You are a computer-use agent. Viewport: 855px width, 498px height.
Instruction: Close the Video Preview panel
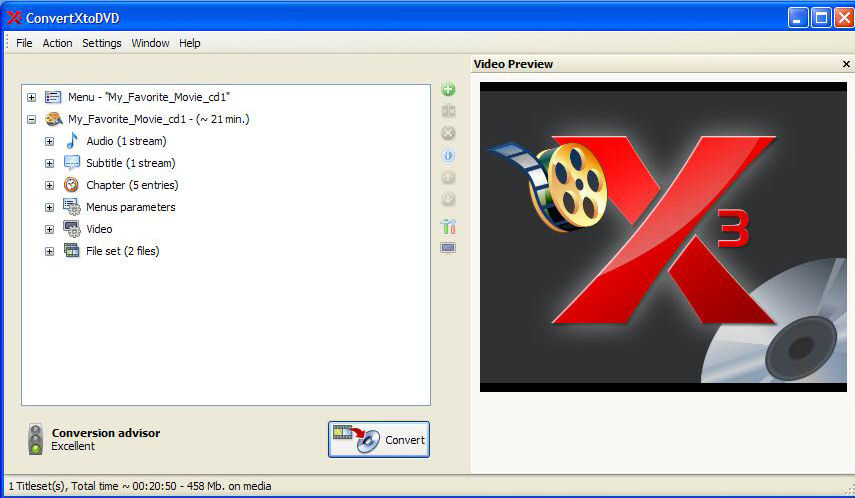846,64
